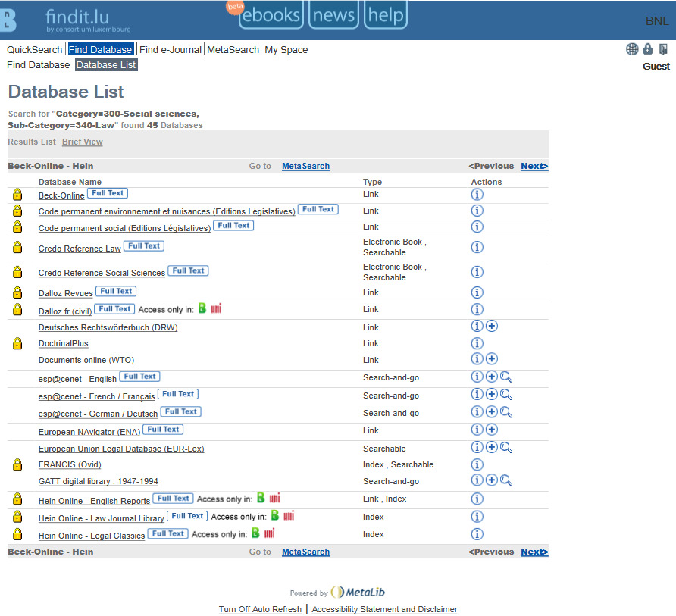Viewport: 676px width, 616px height.
Task: Open the help tab
Action: click(x=386, y=15)
